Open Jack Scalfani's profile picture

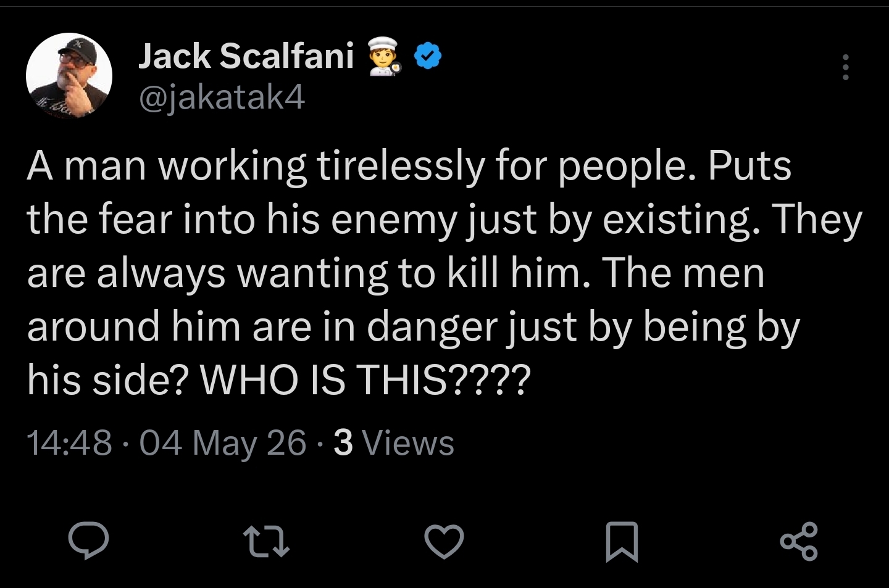69,75
